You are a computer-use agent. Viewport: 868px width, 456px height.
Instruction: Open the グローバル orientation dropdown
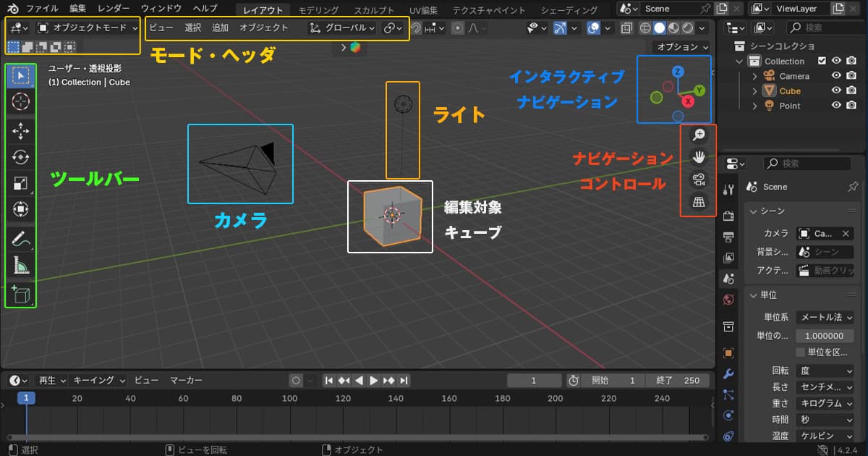[343, 28]
